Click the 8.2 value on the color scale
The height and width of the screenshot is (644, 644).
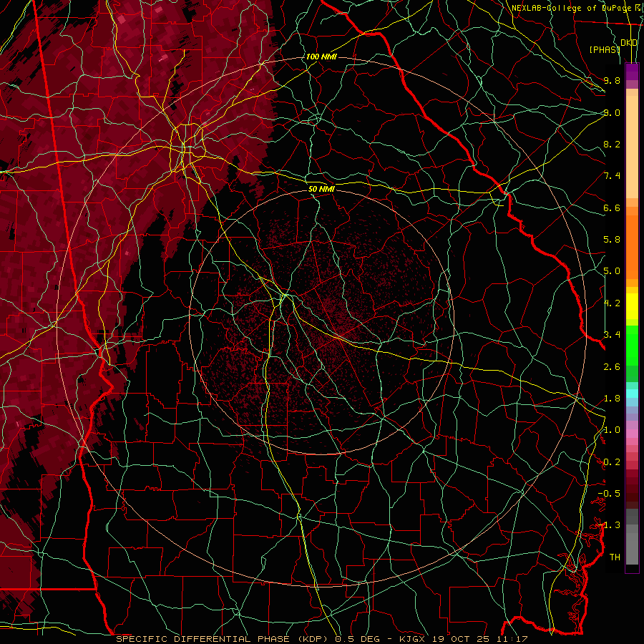[x=612, y=144]
